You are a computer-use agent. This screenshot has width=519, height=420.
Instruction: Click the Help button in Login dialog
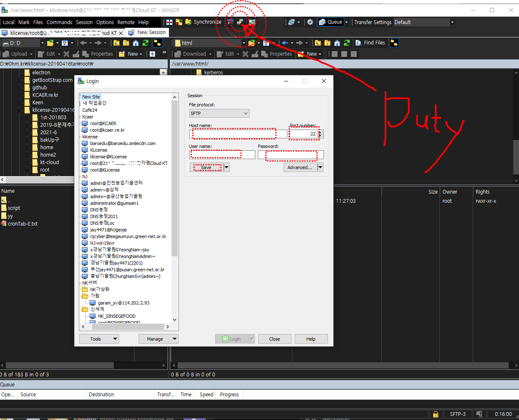tap(311, 339)
